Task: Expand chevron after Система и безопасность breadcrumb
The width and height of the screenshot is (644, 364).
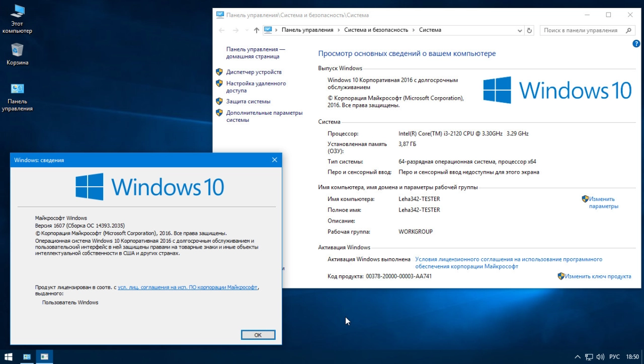Action: pyautogui.click(x=414, y=30)
